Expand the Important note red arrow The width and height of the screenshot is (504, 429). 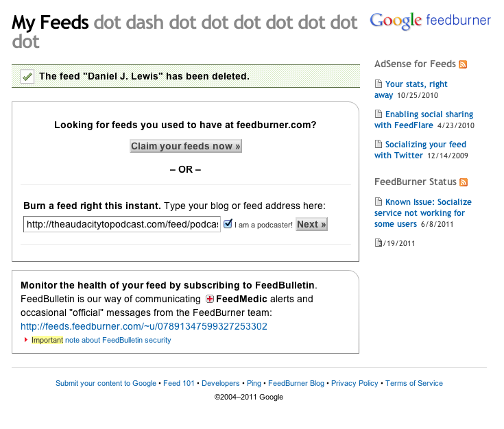[x=26, y=340]
